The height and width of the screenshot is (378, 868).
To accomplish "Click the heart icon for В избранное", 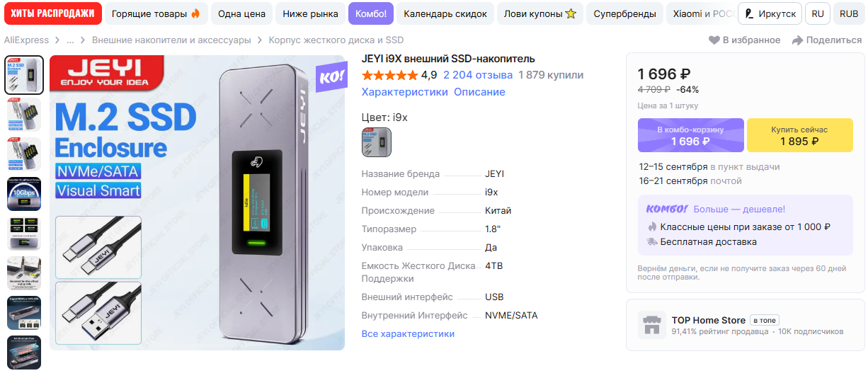I will pos(714,40).
